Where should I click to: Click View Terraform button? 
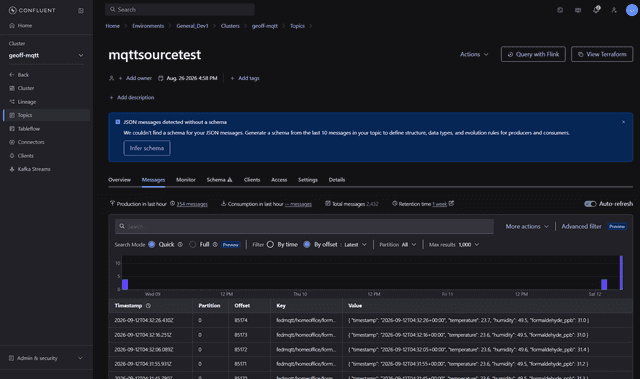602,54
